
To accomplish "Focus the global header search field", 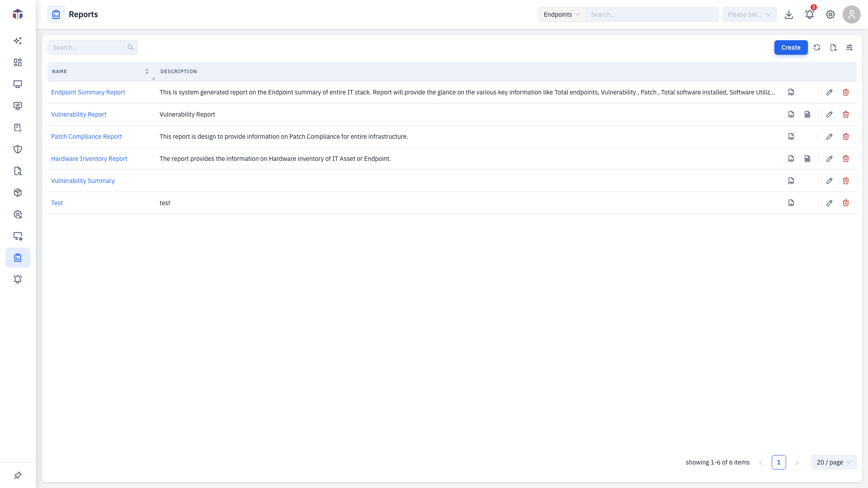I will [652, 14].
